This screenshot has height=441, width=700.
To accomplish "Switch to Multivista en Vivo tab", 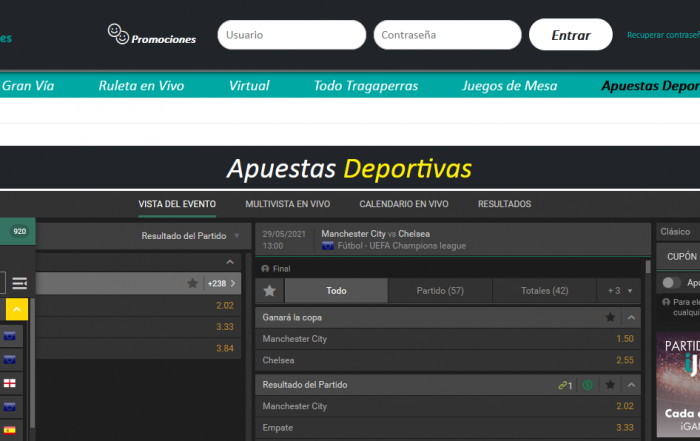I will coord(288,204).
